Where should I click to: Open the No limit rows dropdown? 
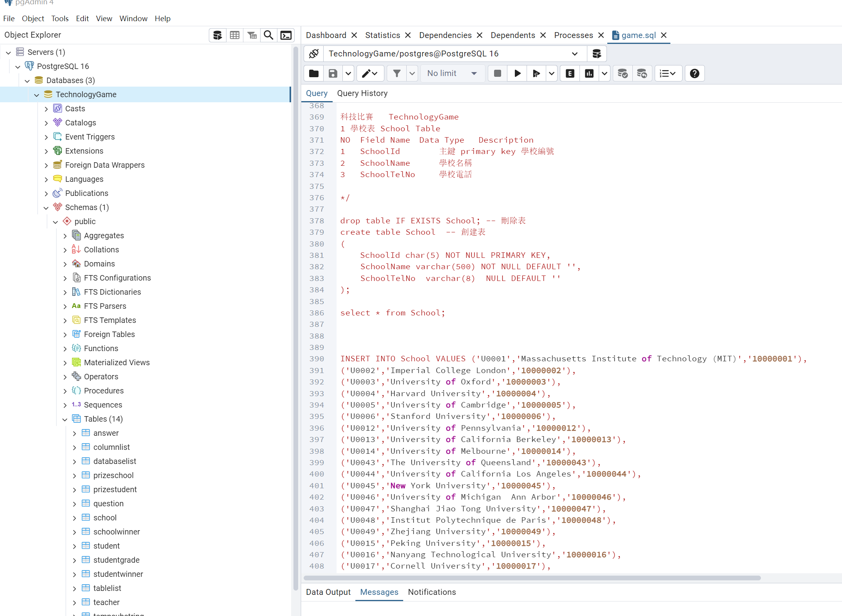452,73
